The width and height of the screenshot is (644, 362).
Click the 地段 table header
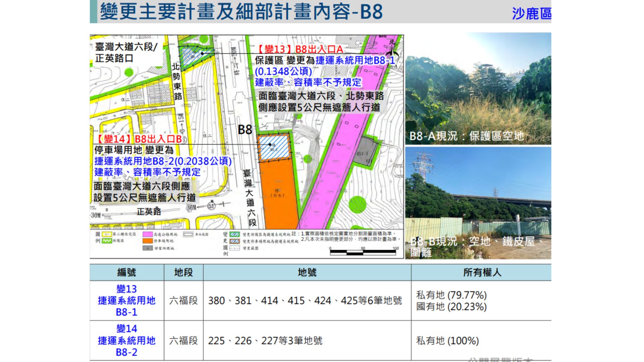click(x=183, y=273)
